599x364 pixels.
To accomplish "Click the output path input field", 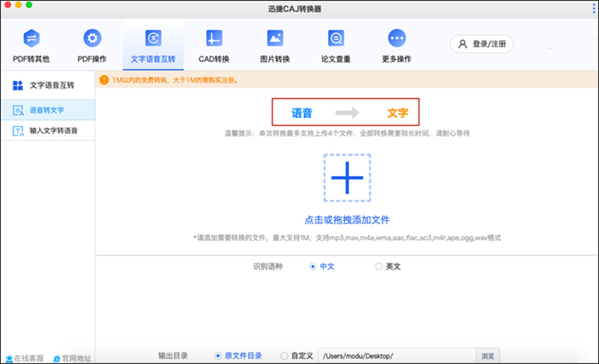I will 397,355.
